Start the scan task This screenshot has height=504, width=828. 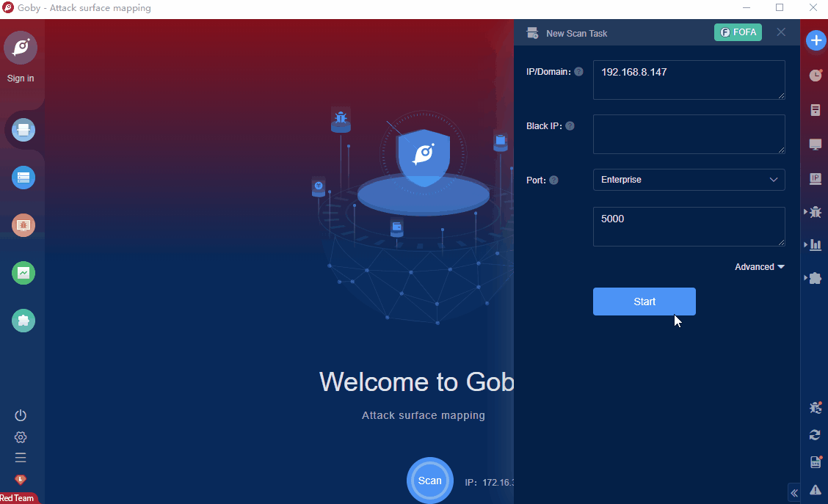[644, 302]
